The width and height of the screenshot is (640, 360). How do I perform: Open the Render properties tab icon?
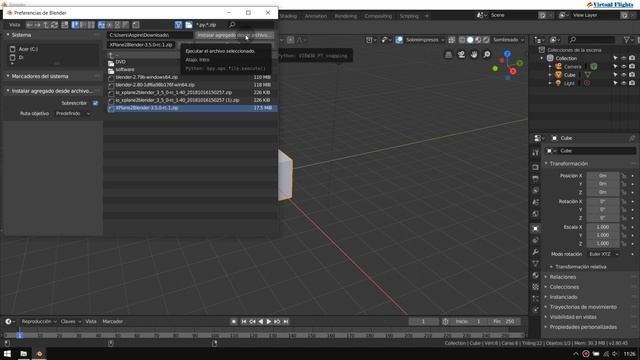(x=535, y=167)
